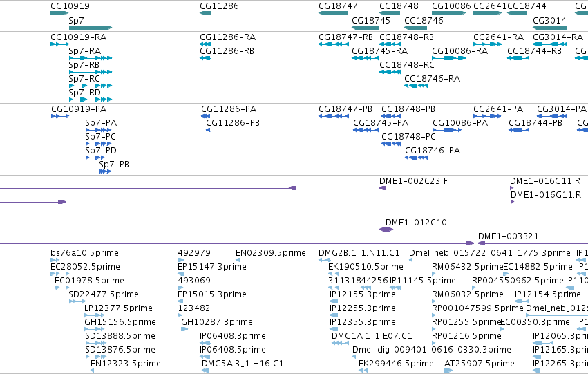Screen dimensions: 588x374
Task: Click transcript CG11286-RB
Action: pyautogui.click(x=227, y=51)
